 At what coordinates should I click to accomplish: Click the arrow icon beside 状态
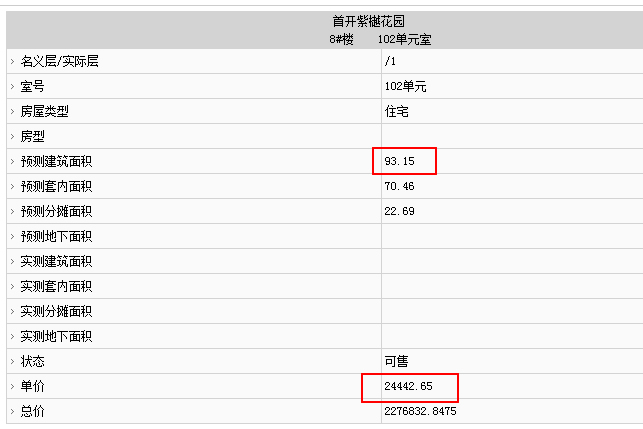[x=12, y=362]
